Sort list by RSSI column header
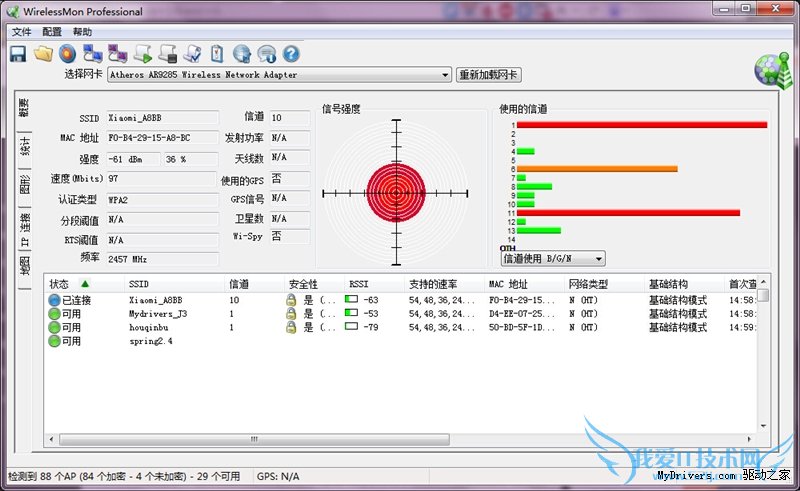This screenshot has height=491, width=800. pyautogui.click(x=374, y=284)
